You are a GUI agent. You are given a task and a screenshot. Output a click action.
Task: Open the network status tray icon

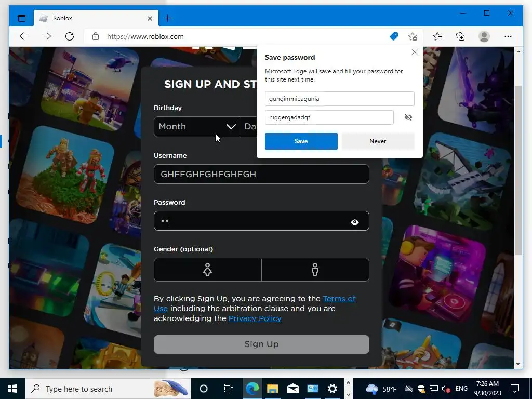coord(433,389)
